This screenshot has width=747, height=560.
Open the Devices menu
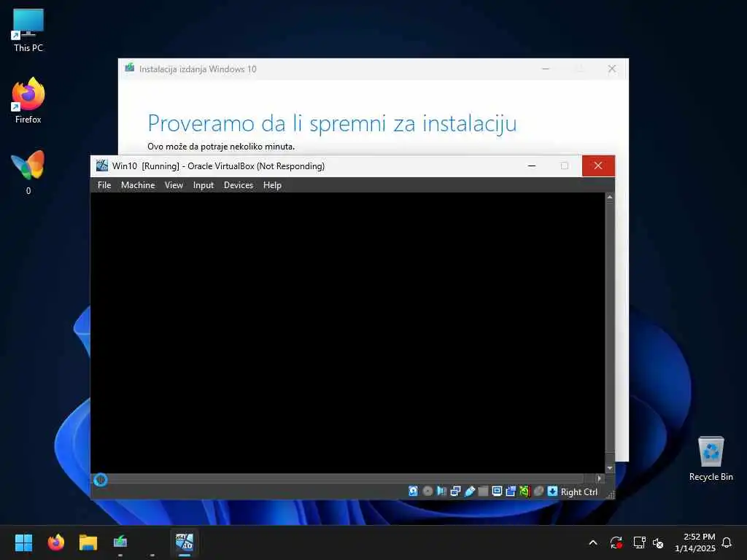pos(239,184)
